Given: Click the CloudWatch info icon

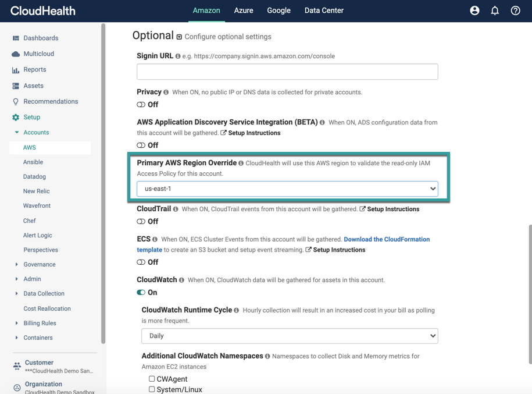Looking at the screenshot, I should (x=181, y=280).
